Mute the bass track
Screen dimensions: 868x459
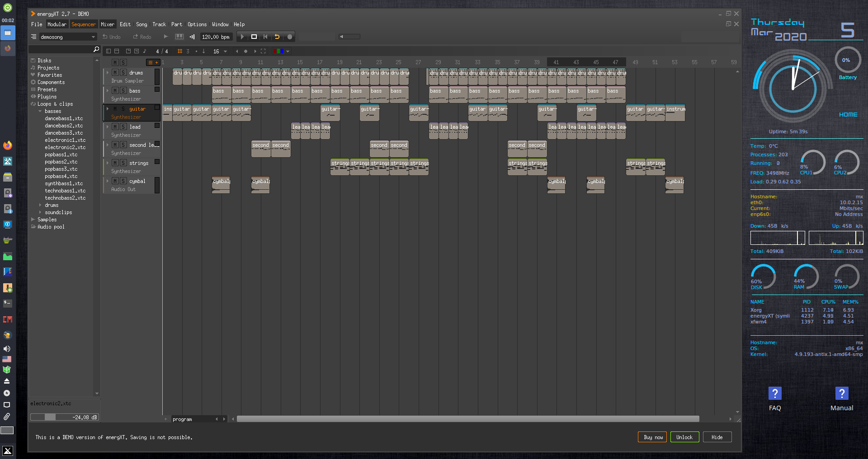[x=115, y=91]
